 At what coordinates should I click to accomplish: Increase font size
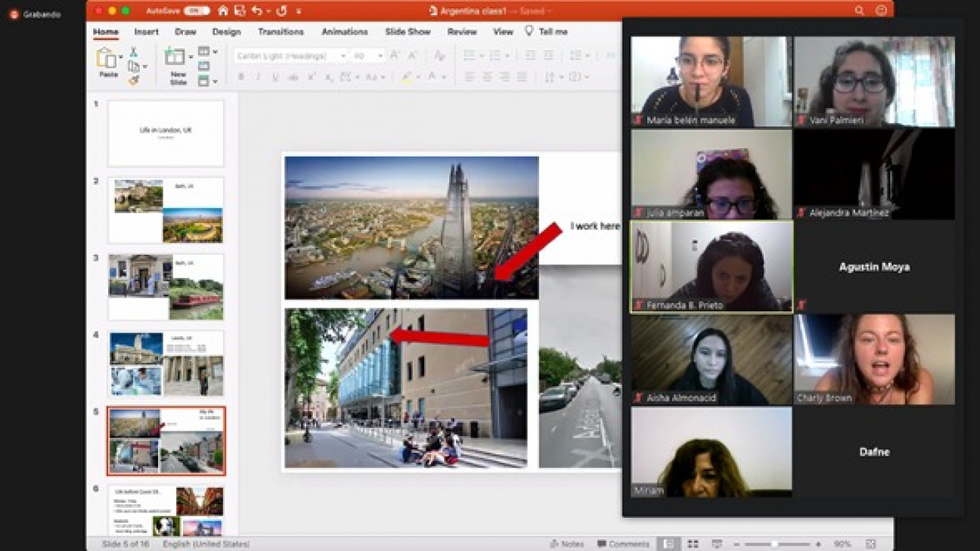395,56
